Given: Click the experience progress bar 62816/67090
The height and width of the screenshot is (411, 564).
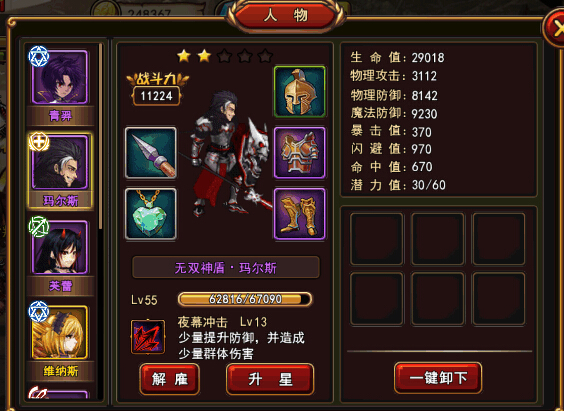Looking at the screenshot, I should tap(245, 299).
